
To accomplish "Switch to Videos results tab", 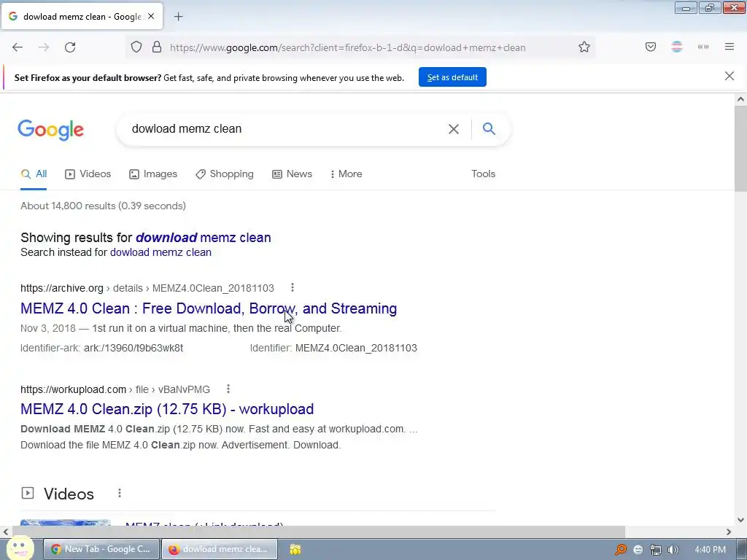I will point(88,174).
